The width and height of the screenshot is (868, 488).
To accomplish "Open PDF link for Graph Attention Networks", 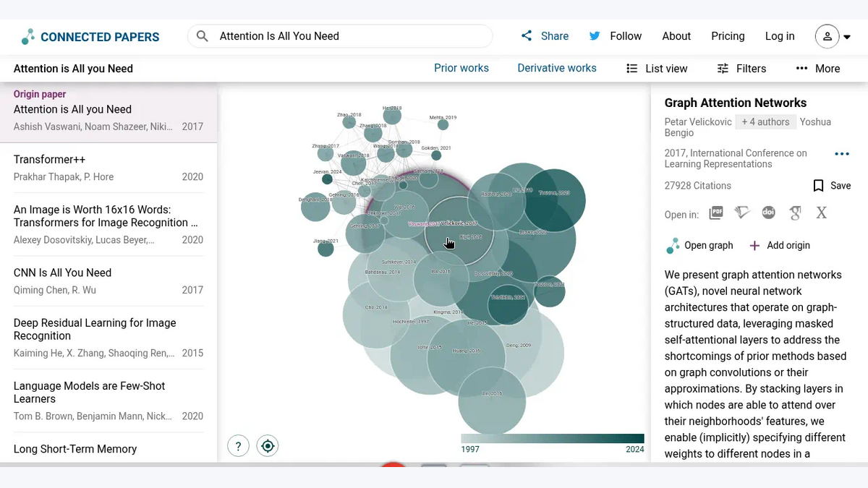I will coord(716,213).
